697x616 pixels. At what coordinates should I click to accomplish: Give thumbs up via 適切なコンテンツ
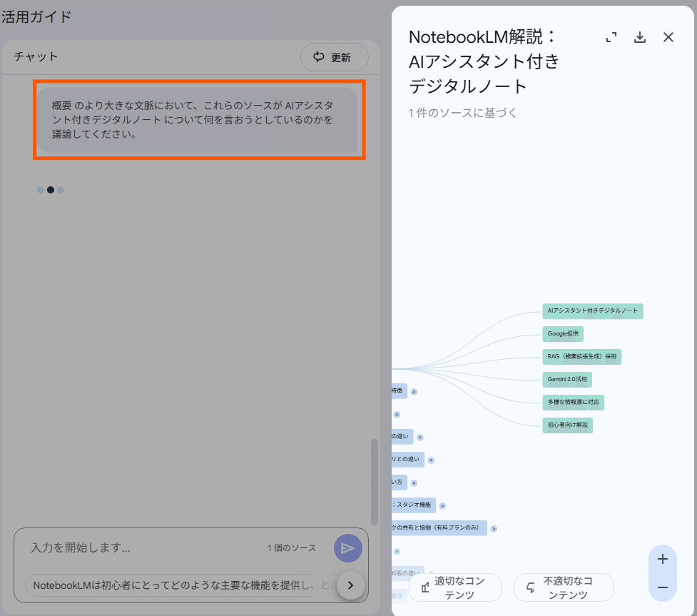click(x=455, y=587)
